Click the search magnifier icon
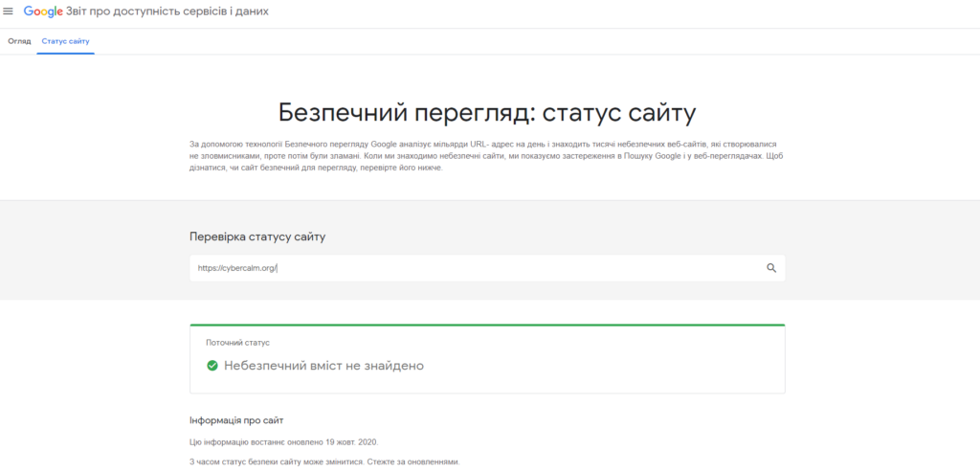Image resolution: width=980 pixels, height=473 pixels. coord(771,268)
